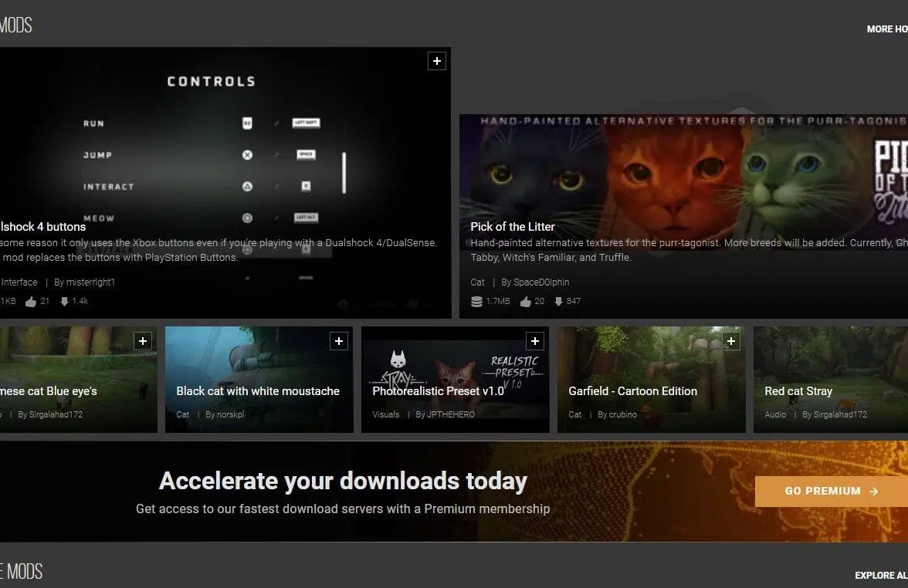Click the plus icon on Garfield - Cartoon Edition
The height and width of the screenshot is (588, 908).
(x=730, y=341)
